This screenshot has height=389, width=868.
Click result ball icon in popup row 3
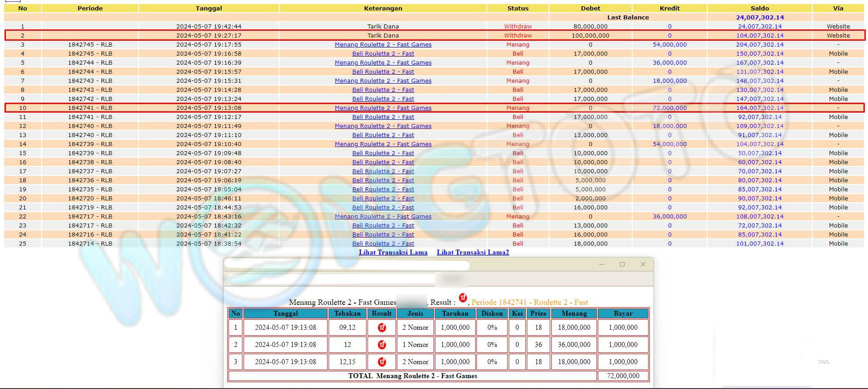[382, 362]
